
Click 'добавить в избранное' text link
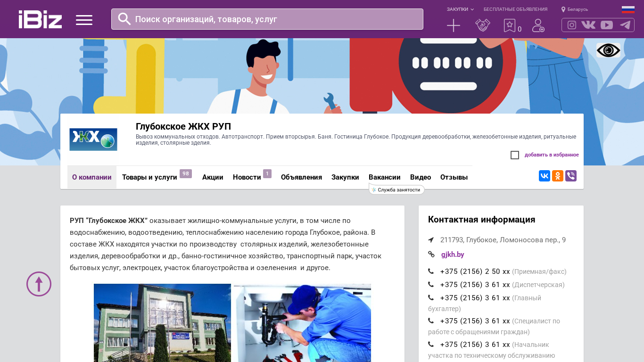click(x=552, y=155)
